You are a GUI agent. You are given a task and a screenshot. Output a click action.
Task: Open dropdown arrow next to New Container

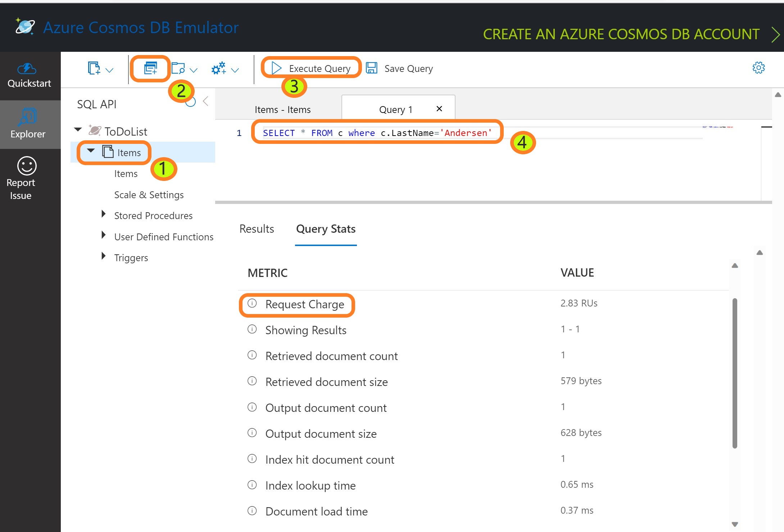(109, 70)
